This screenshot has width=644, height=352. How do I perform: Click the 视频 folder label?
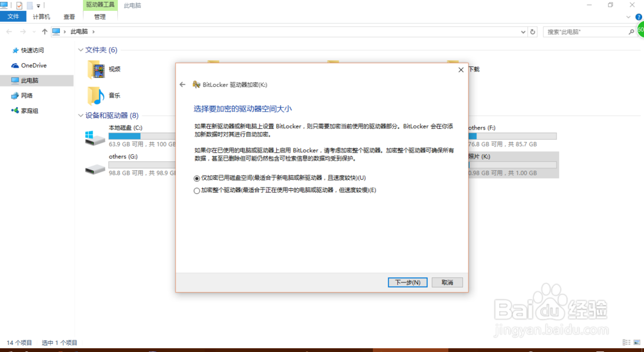click(115, 69)
